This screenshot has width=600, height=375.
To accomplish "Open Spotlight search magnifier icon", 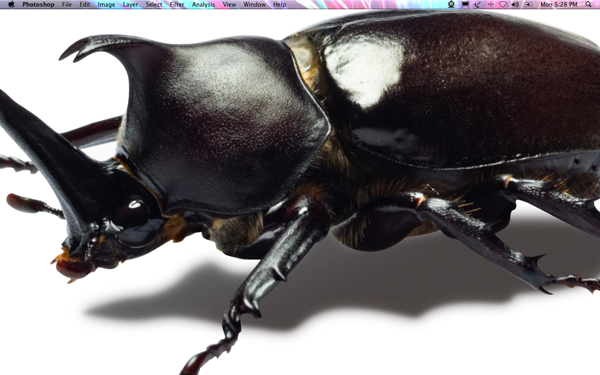I will tap(588, 4).
